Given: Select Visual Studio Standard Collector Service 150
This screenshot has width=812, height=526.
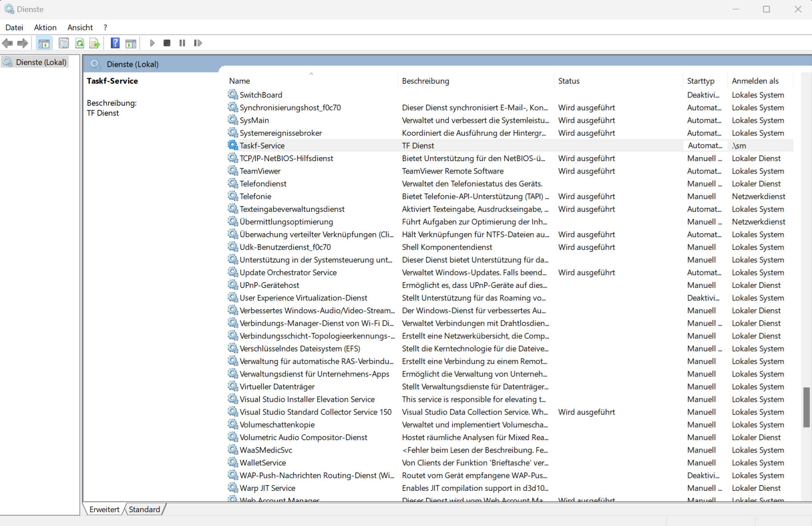Looking at the screenshot, I should pyautogui.click(x=316, y=412).
